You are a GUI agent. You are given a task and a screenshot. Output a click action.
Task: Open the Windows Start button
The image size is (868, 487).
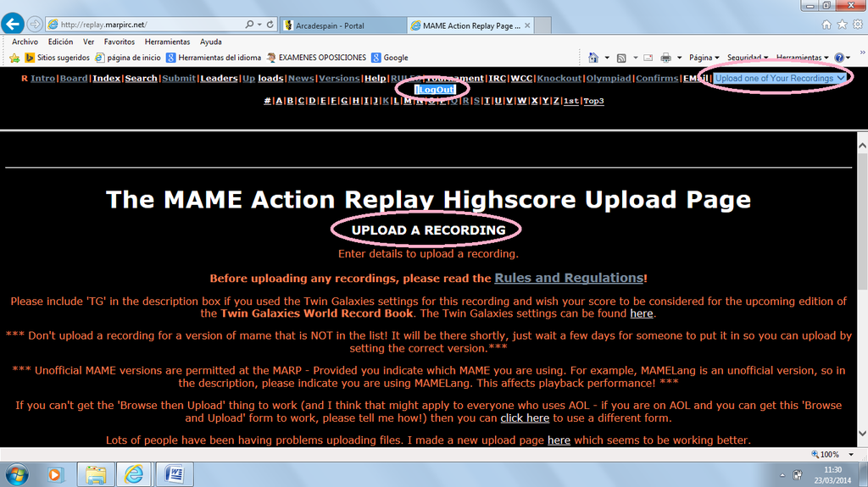[17, 475]
